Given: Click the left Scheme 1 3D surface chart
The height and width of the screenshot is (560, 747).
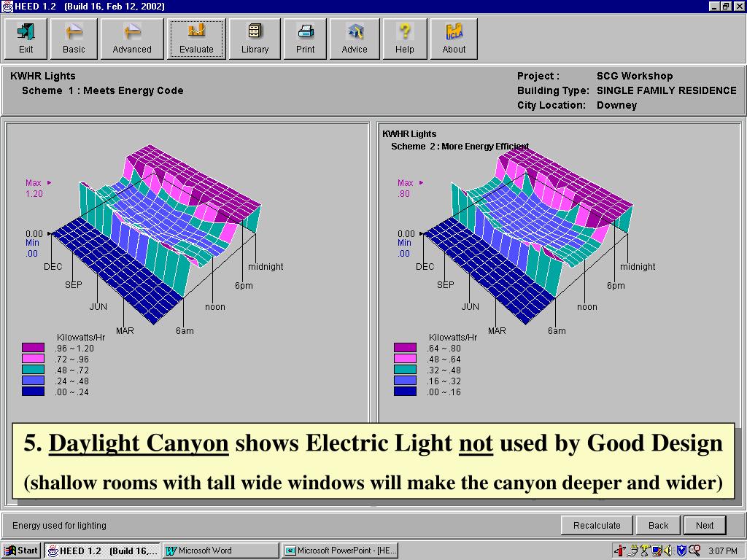Looking at the screenshot, I should [158, 233].
